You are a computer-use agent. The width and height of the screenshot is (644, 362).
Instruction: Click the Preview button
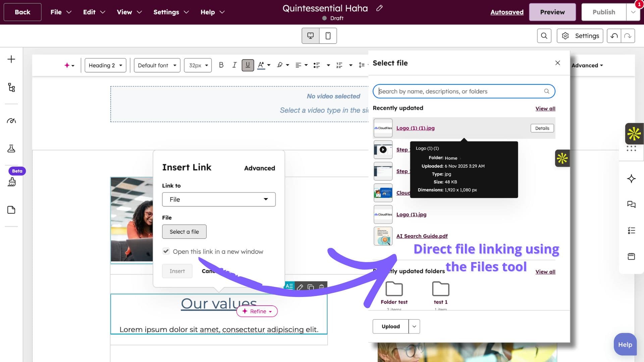552,12
